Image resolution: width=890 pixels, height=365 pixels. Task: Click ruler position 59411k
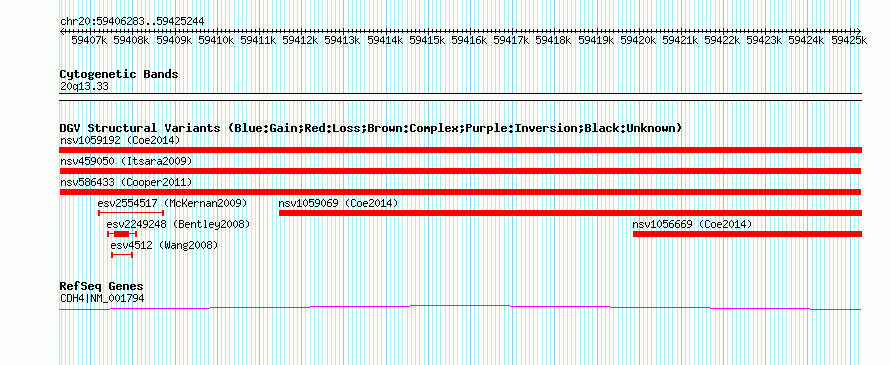[x=258, y=40]
